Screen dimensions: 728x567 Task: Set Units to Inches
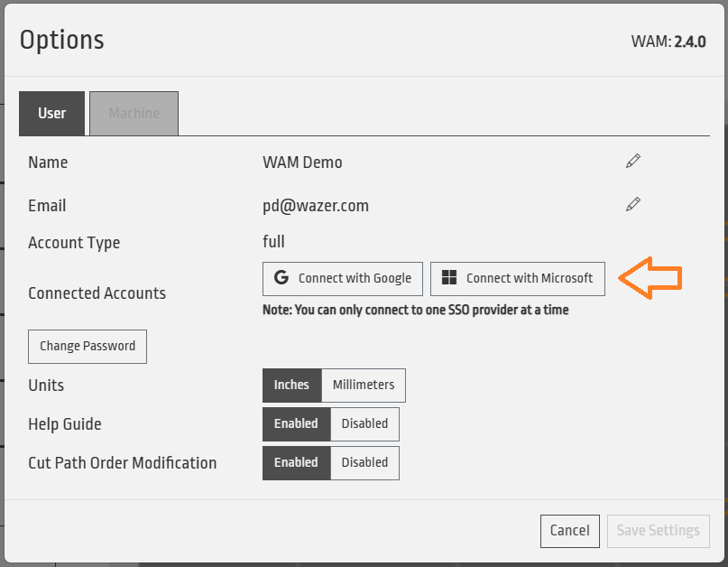291,385
